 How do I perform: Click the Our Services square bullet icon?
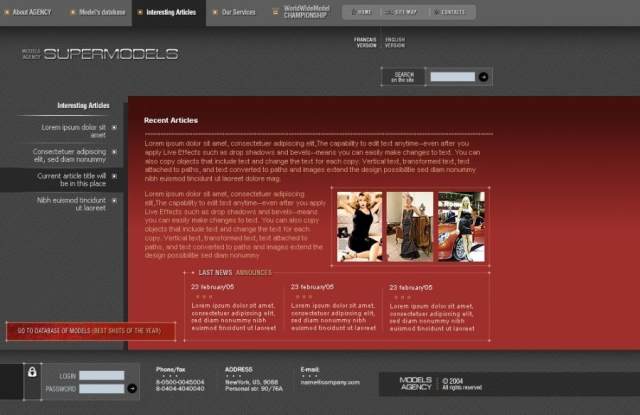[215, 12]
